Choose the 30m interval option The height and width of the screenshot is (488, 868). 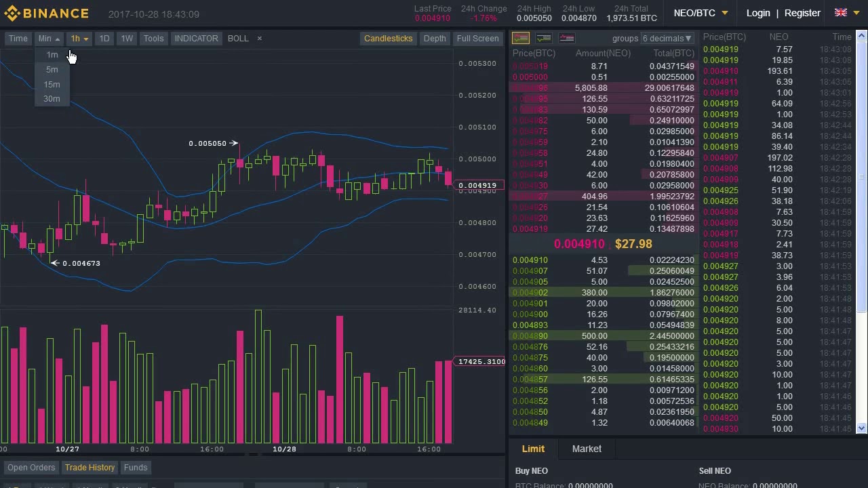[52, 99]
